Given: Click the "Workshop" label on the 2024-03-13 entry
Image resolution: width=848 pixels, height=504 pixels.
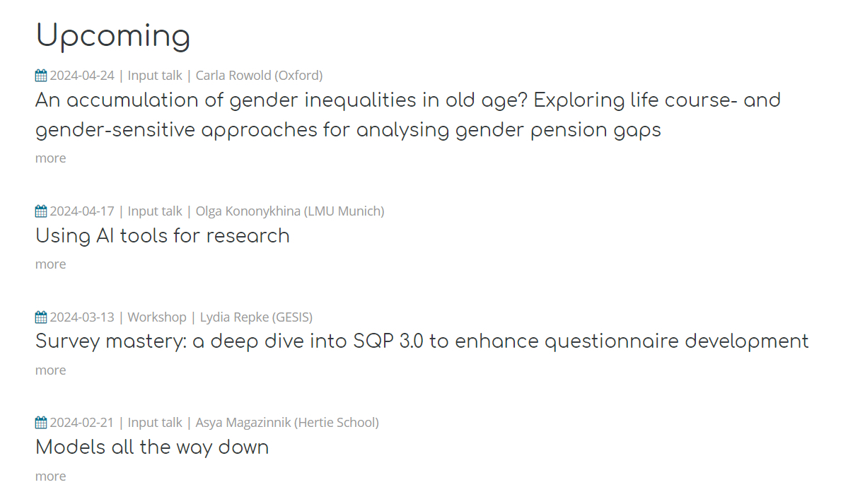Looking at the screenshot, I should pos(157,317).
